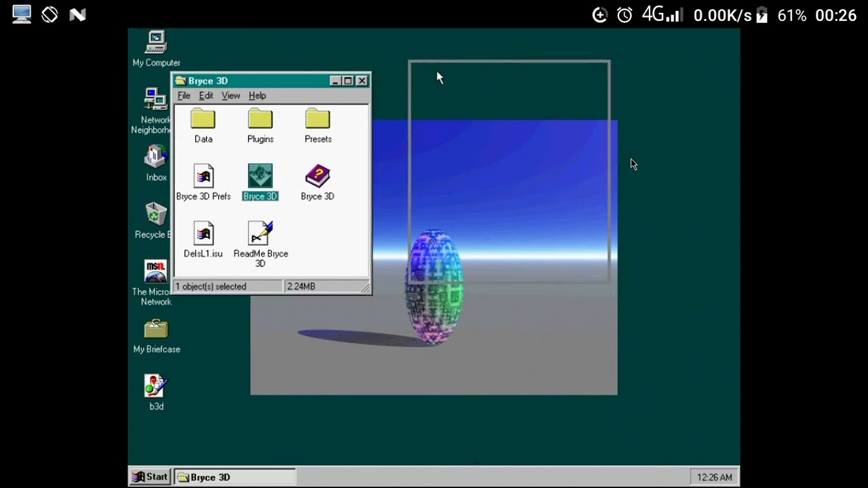Select The Microsoft Network msn icon

(x=155, y=271)
